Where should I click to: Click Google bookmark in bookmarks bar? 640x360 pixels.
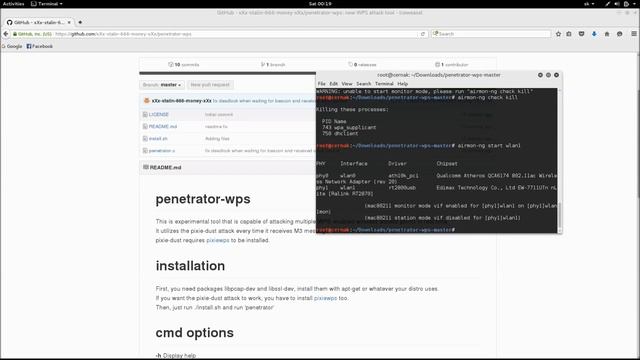pyautogui.click(x=12, y=46)
